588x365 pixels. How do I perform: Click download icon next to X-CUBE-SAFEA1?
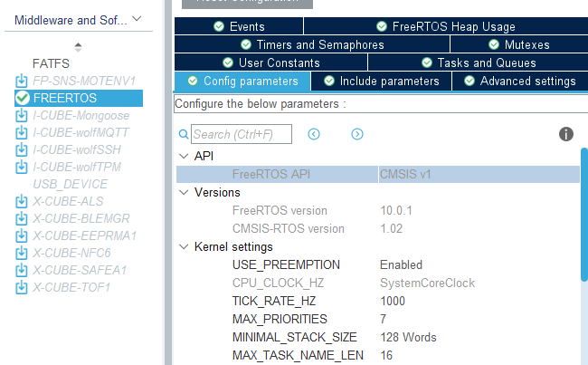coord(22,271)
